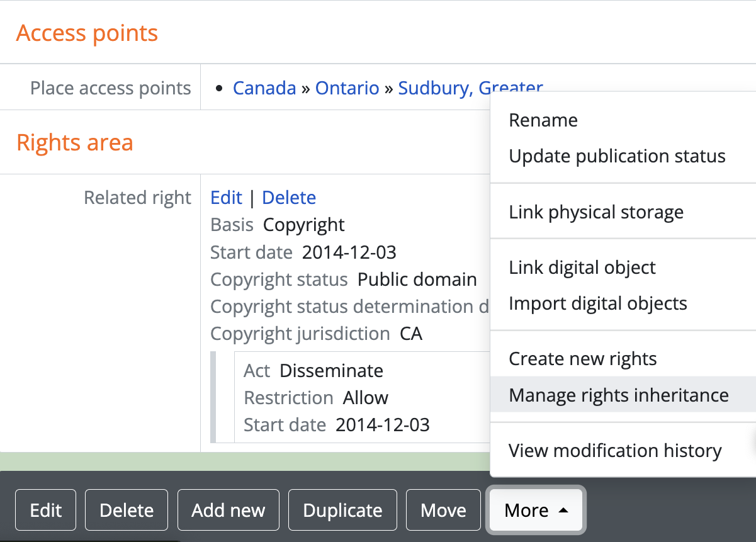Select Rename from the More menu
This screenshot has height=542, width=756.
click(543, 120)
